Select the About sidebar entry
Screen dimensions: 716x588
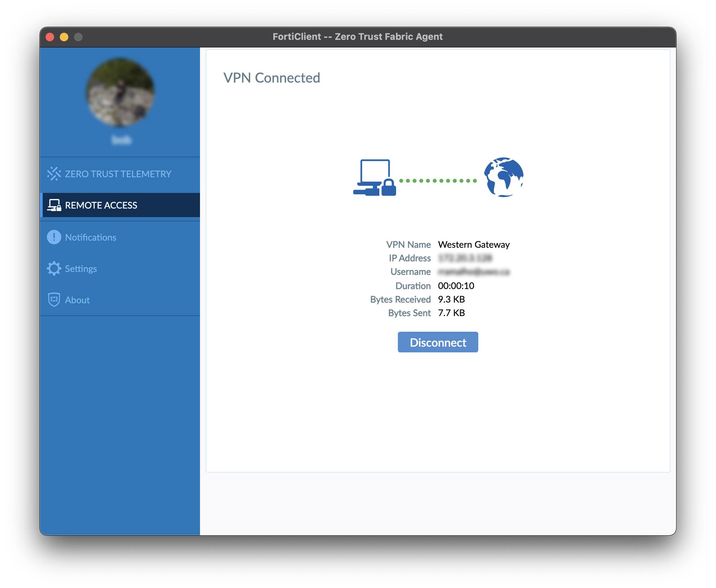pyautogui.click(x=77, y=300)
